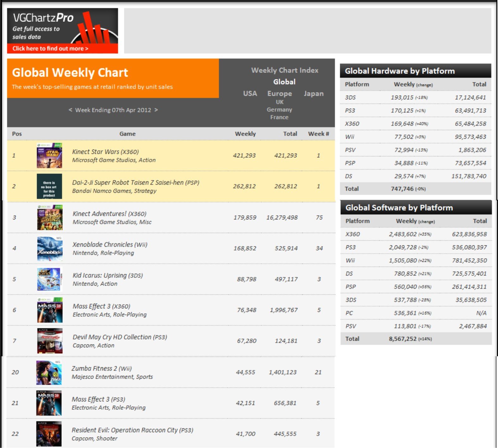Click PS3 software weekly 2,049,728
The image size is (498, 448).
403,247
